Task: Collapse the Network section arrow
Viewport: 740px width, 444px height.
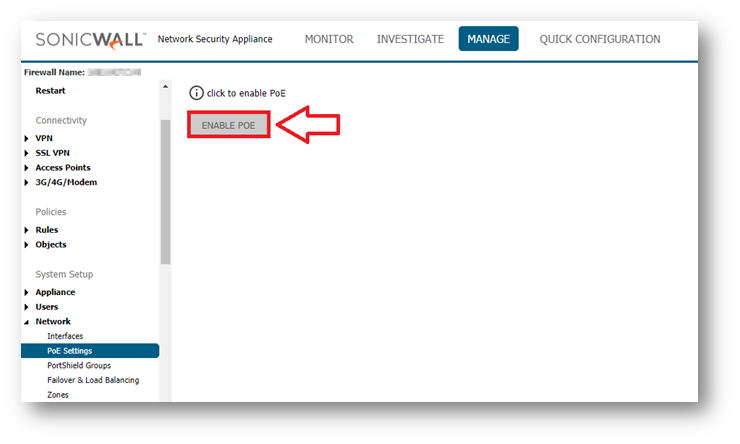Action: 27,322
